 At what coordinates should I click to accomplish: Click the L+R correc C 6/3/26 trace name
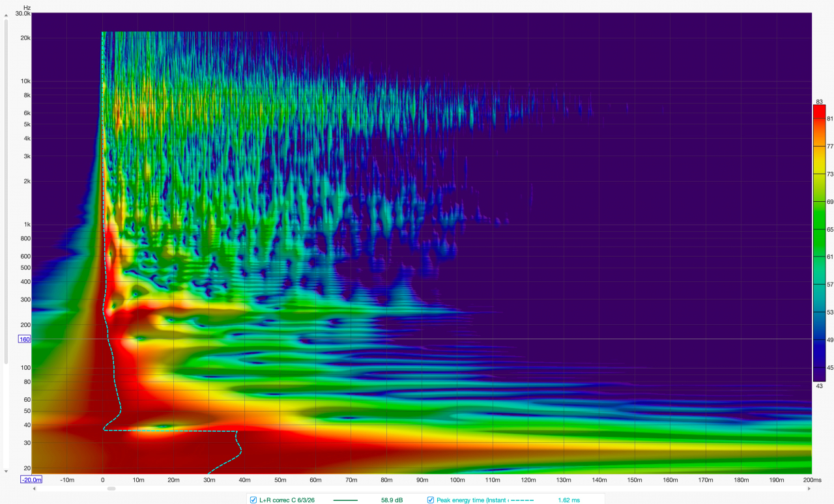coord(287,500)
